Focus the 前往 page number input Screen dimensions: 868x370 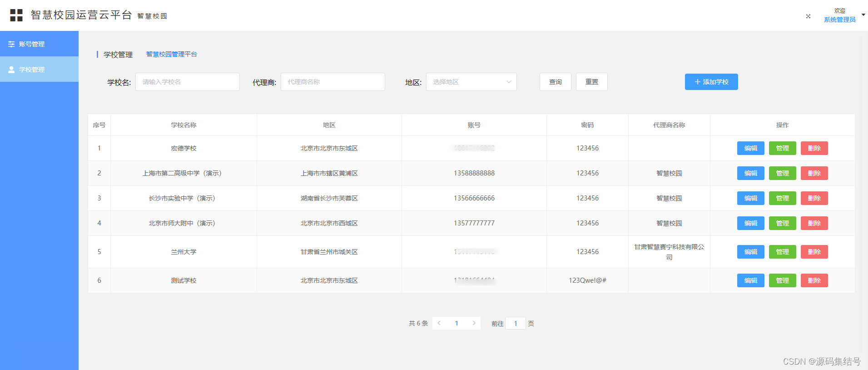pyautogui.click(x=516, y=323)
